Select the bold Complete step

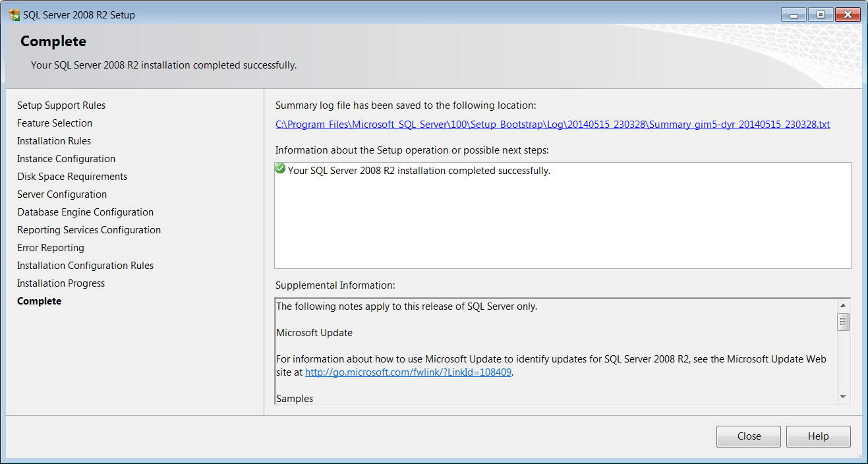click(40, 301)
